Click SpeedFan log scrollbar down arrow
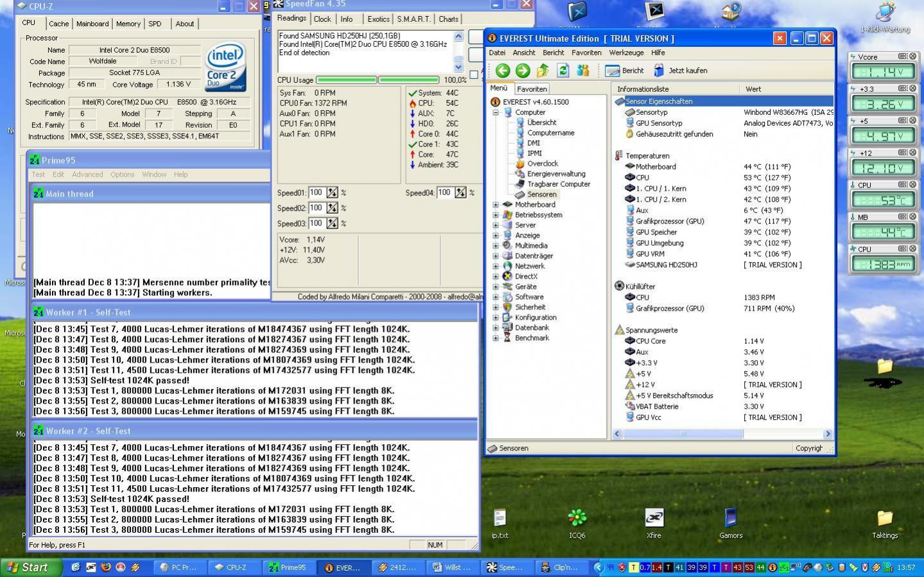924x577 pixels. [458, 66]
